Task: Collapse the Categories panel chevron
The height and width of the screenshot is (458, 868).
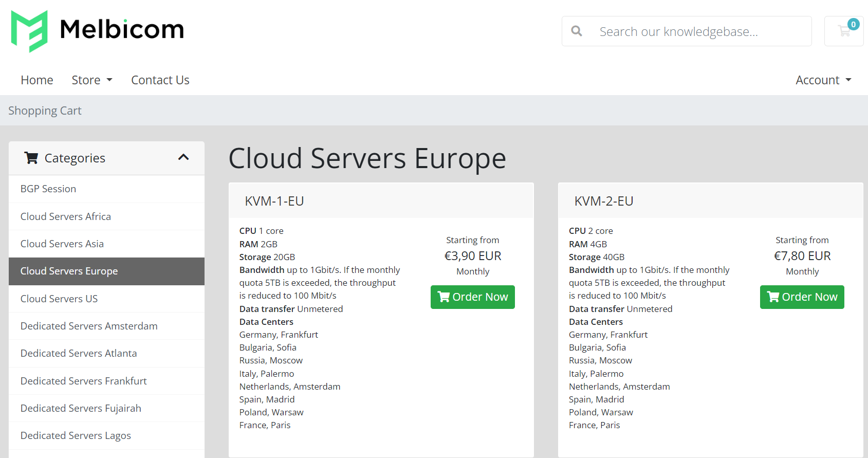Action: pos(183,157)
